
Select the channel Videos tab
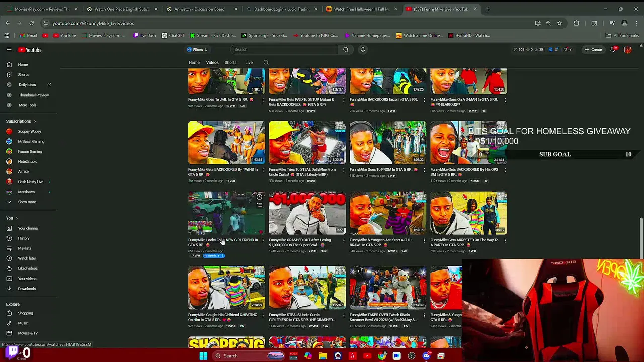pyautogui.click(x=212, y=62)
